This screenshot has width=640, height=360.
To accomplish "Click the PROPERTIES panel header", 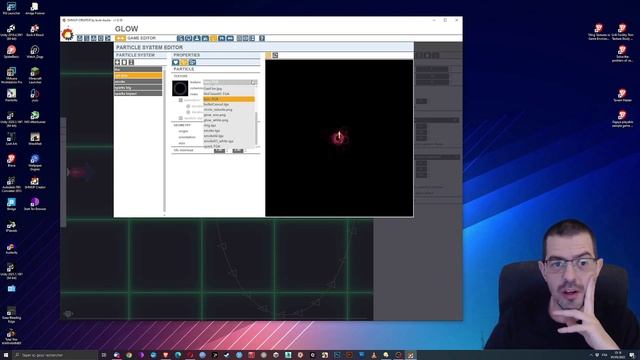I will tap(216, 55).
